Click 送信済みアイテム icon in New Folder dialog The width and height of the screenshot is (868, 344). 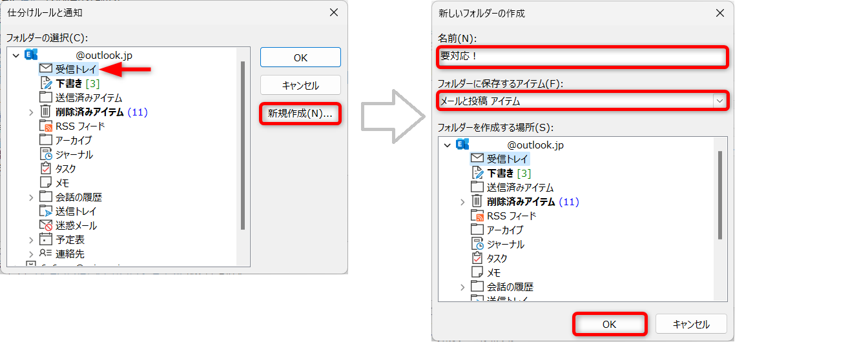(x=477, y=187)
